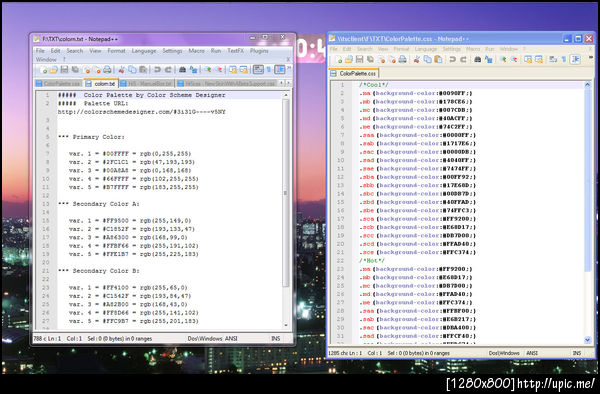Click Save All icon in colorn.txt window
Screen dimensions: 600x394
tap(75, 70)
